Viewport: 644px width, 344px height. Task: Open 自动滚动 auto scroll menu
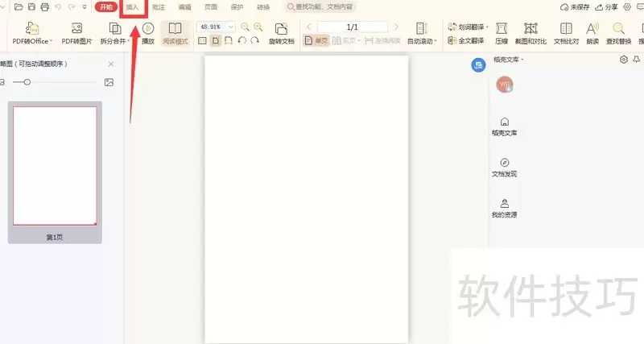[422, 33]
